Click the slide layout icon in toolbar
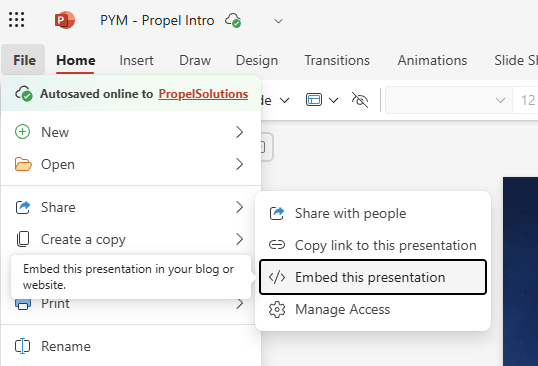Image resolution: width=538 pixels, height=366 pixels. click(x=314, y=100)
